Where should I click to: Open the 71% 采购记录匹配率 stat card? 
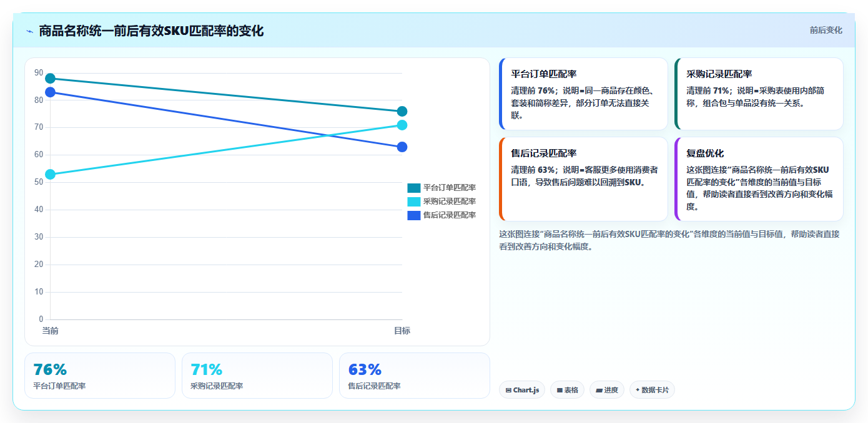tap(257, 376)
